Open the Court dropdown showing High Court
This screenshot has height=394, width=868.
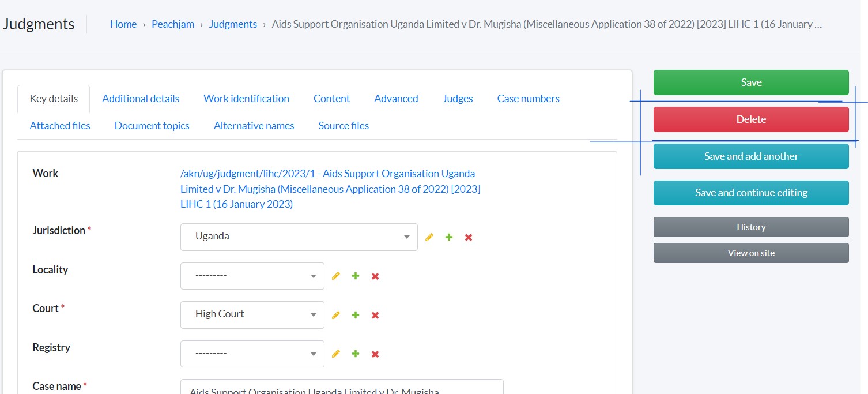pyautogui.click(x=252, y=315)
